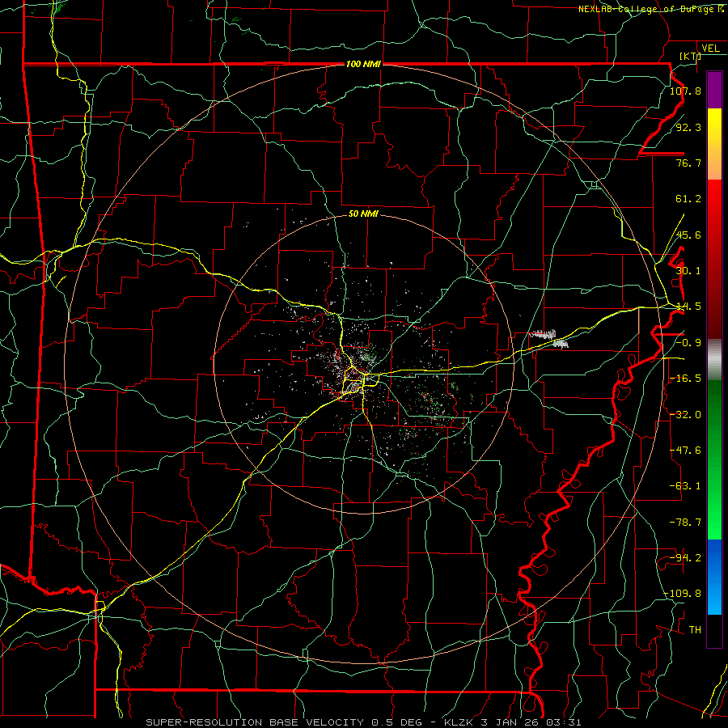The height and width of the screenshot is (728, 728).
Task: Click the -63.1 velocity scale value
Action: pos(685,486)
